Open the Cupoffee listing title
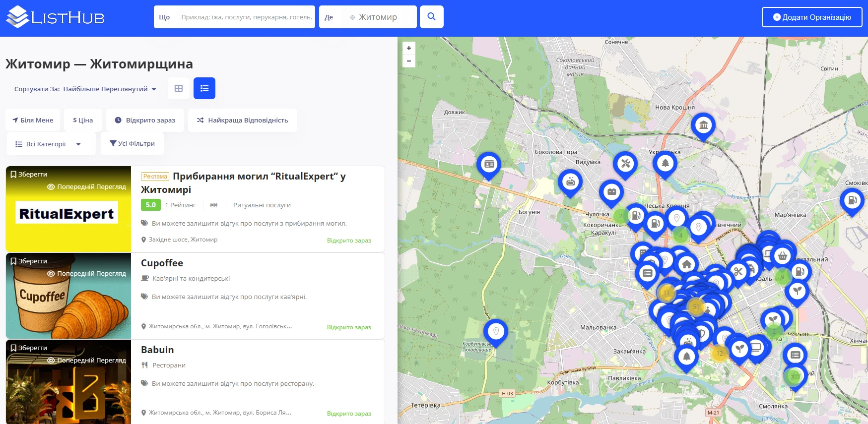Image resolution: width=868 pixels, height=424 pixels. tap(162, 263)
